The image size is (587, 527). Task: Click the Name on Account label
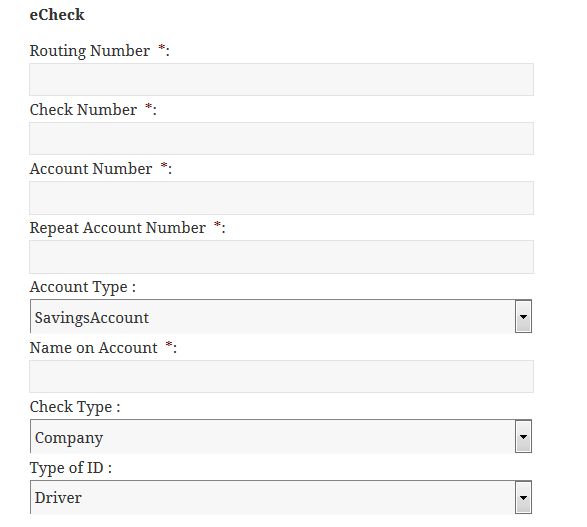coord(94,348)
